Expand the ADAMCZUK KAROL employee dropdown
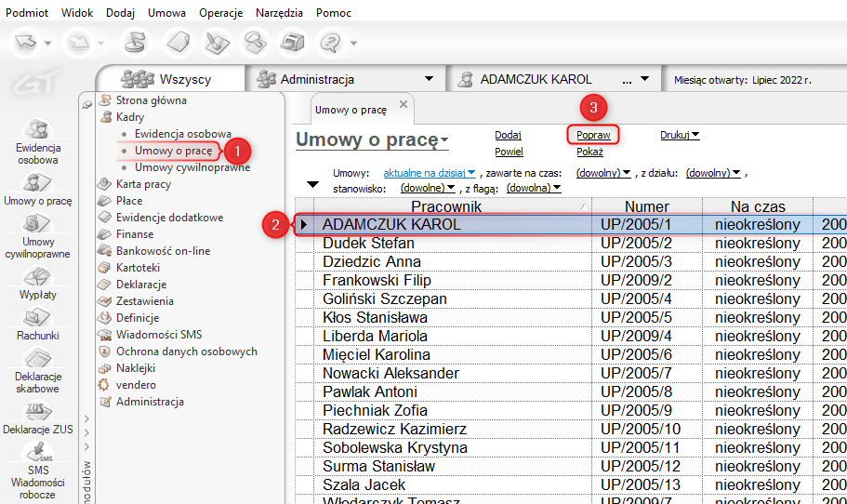This screenshot has height=504, width=847. tap(645, 80)
